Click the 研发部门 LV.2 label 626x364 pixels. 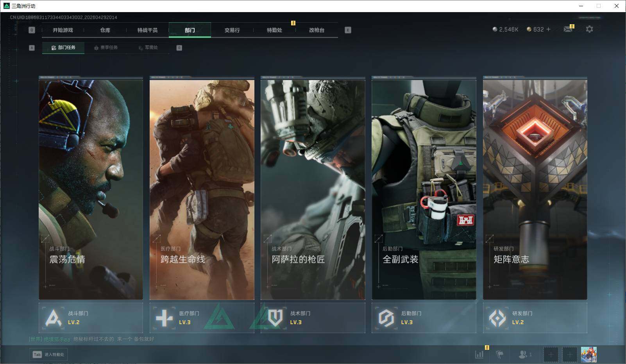pos(522,318)
